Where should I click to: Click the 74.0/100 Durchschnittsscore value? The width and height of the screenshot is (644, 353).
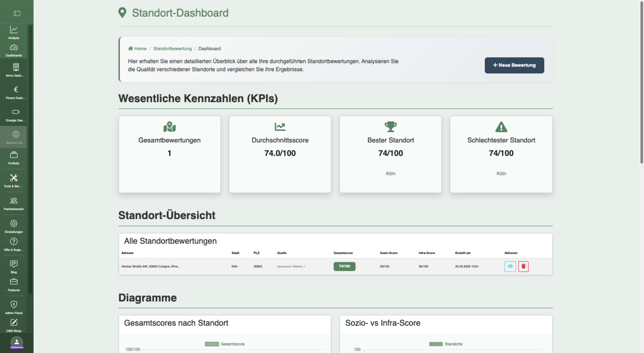pyautogui.click(x=280, y=153)
